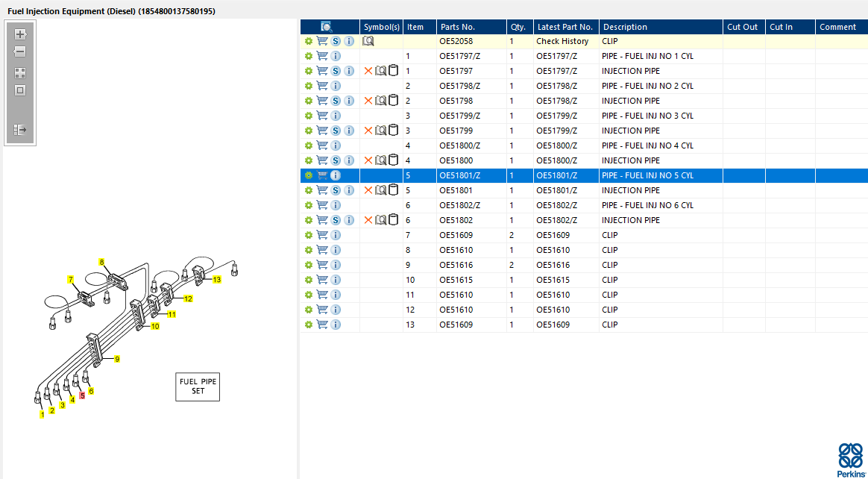Add OE51797/Z to cart
The height and width of the screenshot is (479, 868).
point(322,56)
